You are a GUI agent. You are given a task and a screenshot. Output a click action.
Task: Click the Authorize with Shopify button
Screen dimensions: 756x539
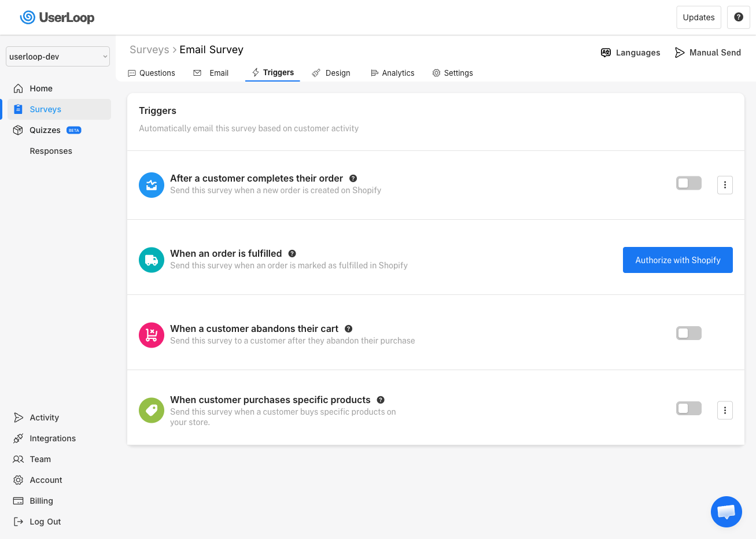click(x=677, y=260)
